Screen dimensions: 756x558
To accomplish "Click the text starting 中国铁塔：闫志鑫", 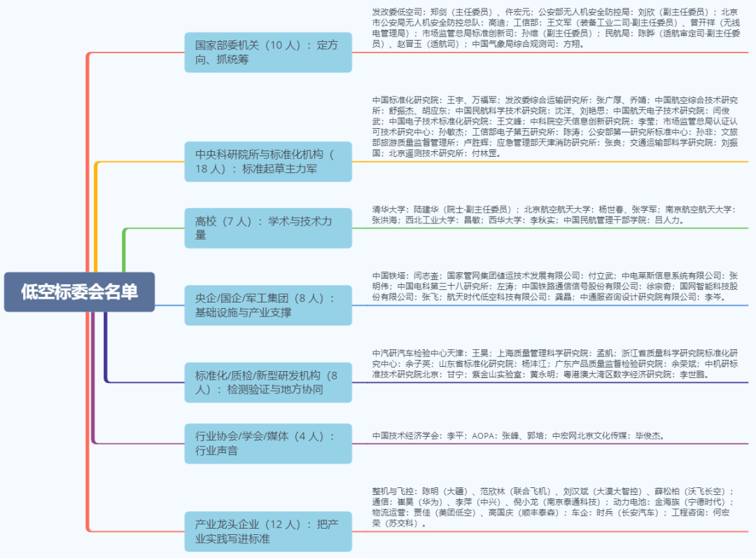I will 555,286.
